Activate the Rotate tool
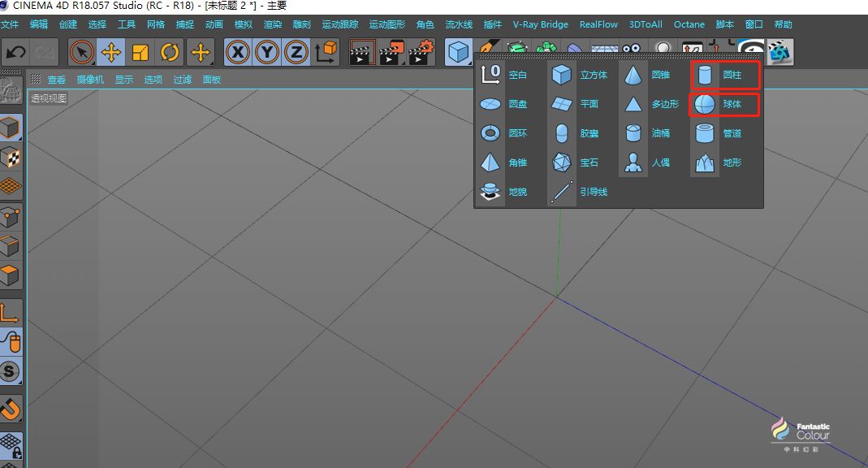The height and width of the screenshot is (468, 868). pyautogui.click(x=170, y=53)
